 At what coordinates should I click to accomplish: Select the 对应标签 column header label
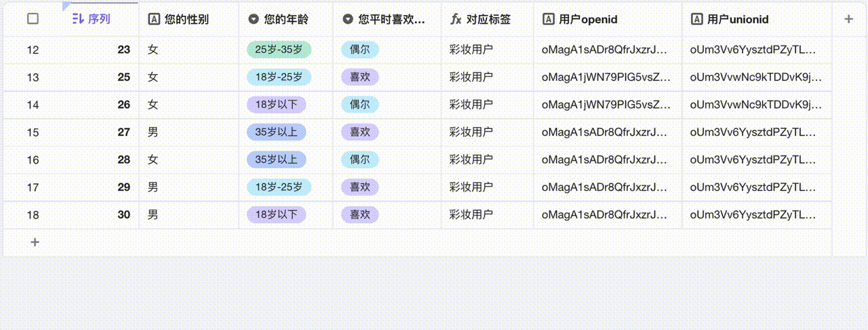[x=488, y=20]
